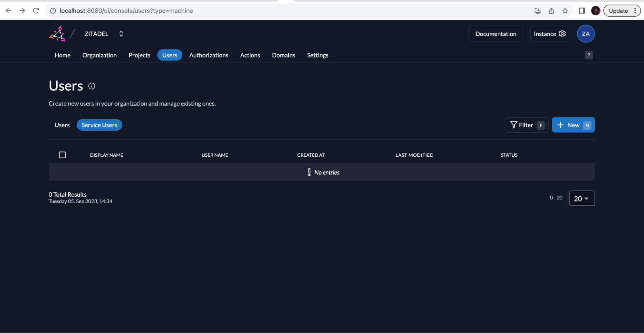Click the question mark help icon
Viewport: 644px width, 333px height.
[589, 55]
